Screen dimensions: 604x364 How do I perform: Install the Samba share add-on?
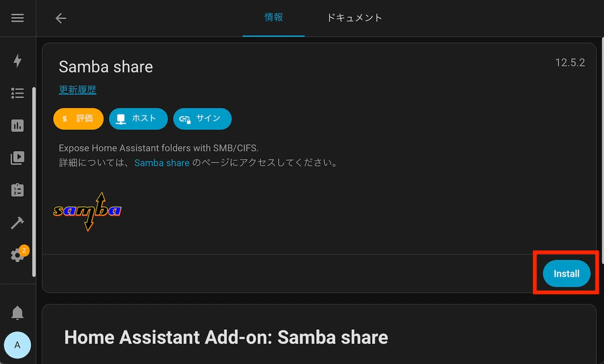(x=567, y=274)
